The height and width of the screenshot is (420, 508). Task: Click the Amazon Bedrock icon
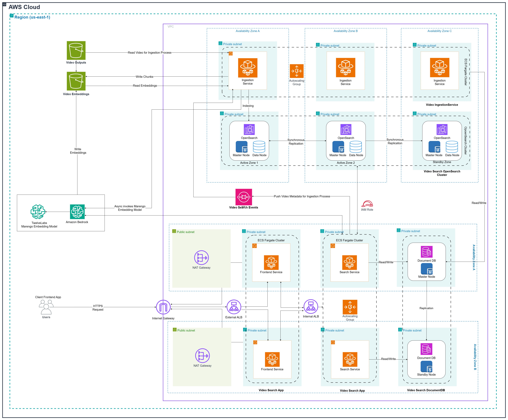[77, 212]
